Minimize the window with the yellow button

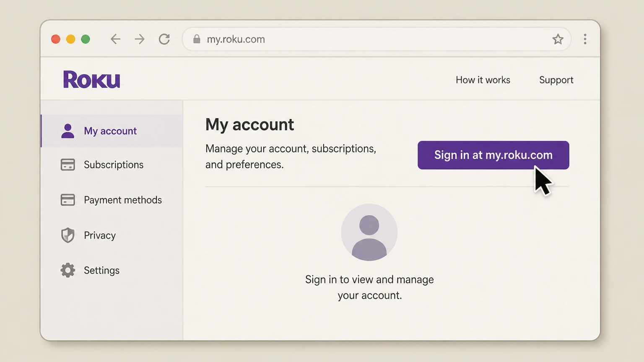(x=70, y=39)
